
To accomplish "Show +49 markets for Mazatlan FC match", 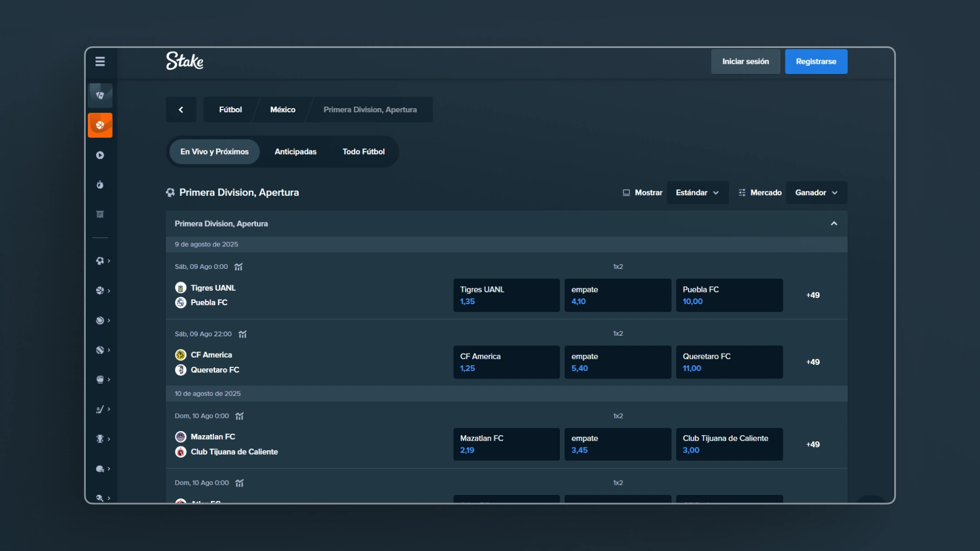I will 813,444.
